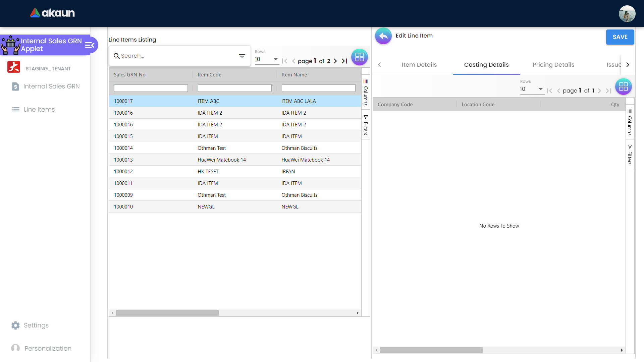Click the grid view icon in Line Items Listing

(x=359, y=57)
